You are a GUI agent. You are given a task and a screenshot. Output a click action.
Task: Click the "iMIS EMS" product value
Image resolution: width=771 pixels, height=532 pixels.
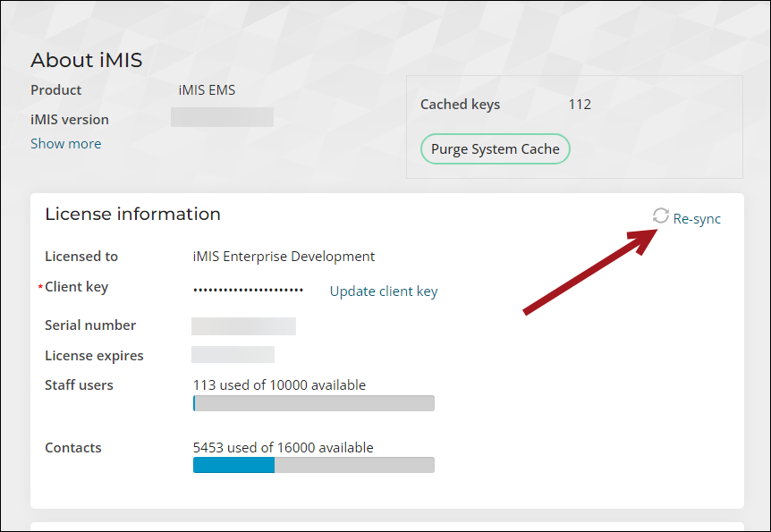coord(207,90)
